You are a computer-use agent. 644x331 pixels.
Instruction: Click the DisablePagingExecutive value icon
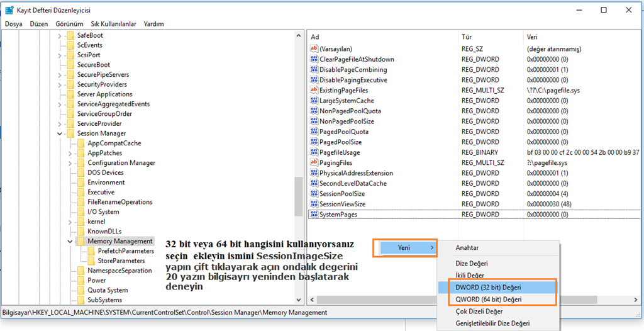tap(314, 80)
